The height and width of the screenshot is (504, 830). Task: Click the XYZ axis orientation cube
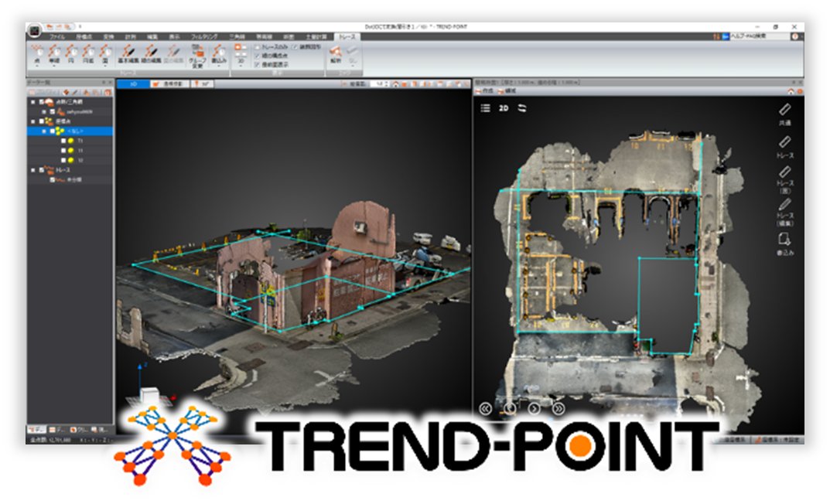coord(150,394)
